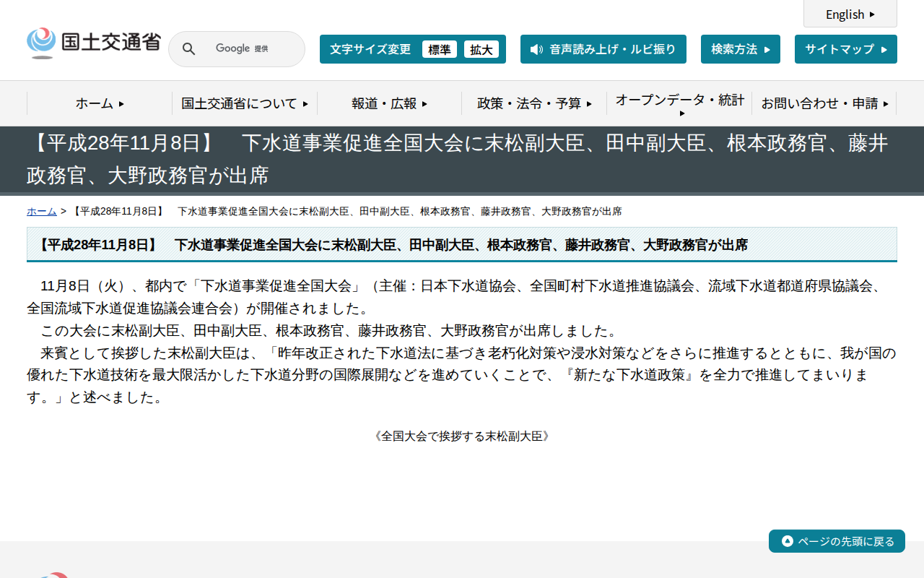Open the ホーム navigation menu item
Screen dimensions: 924x578
tap(99, 103)
